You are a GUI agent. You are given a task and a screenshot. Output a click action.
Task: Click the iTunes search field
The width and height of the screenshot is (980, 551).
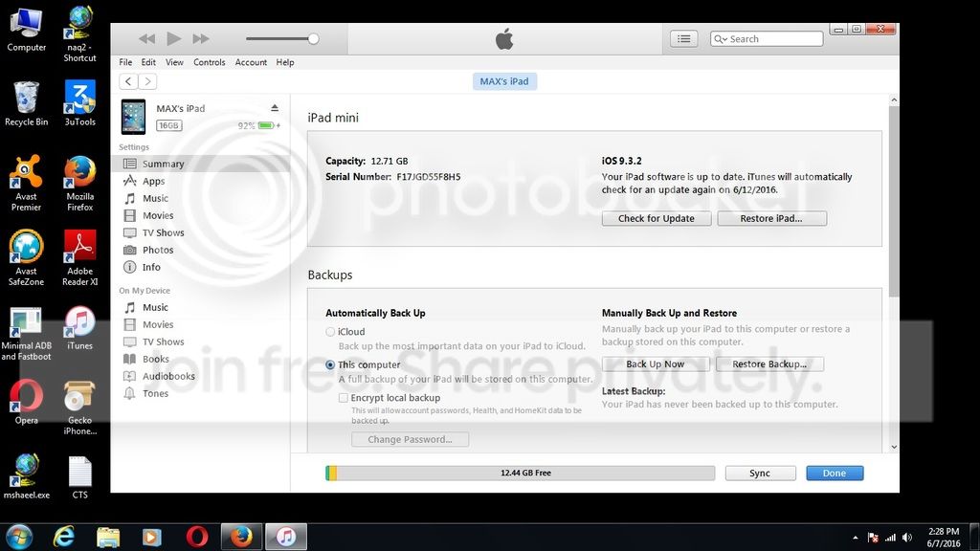click(x=773, y=39)
